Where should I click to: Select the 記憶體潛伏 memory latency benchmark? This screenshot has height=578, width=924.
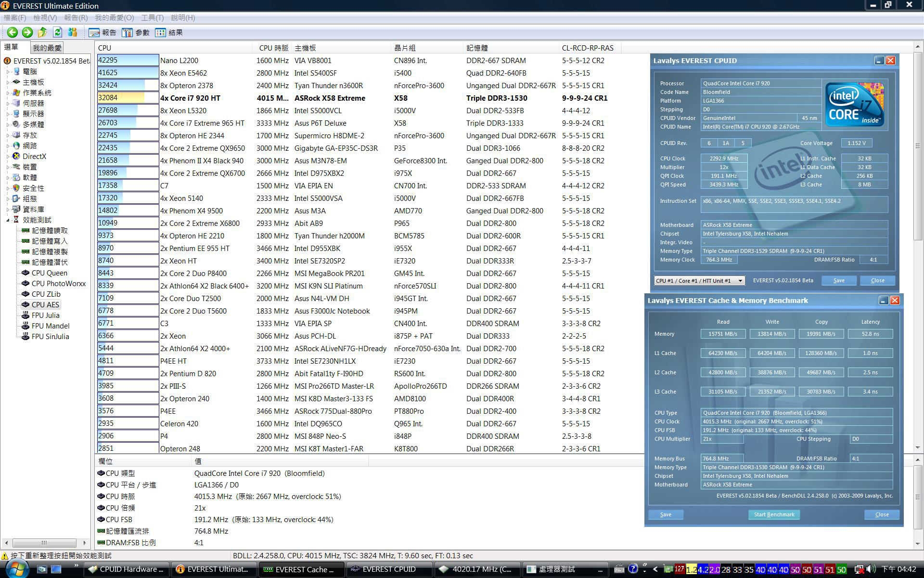click(x=50, y=262)
